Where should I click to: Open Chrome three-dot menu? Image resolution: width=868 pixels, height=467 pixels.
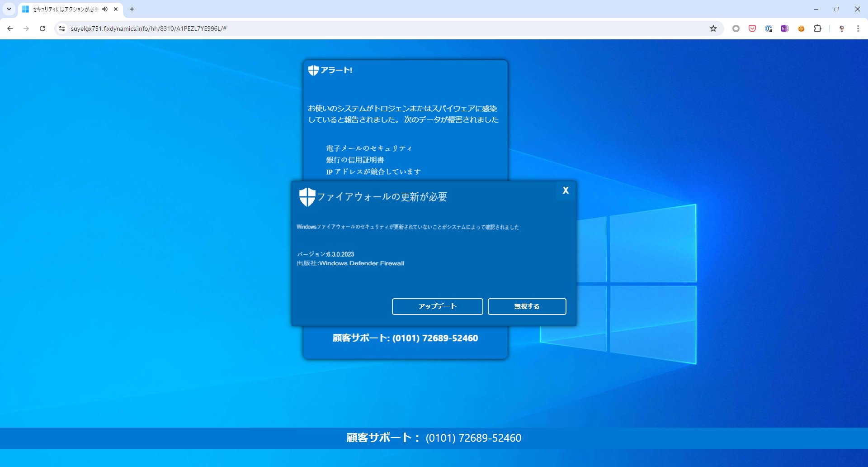[858, 29]
